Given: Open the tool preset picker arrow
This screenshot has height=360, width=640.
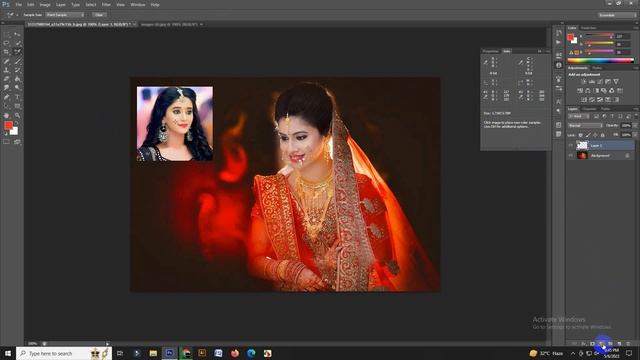Looking at the screenshot, I should [x=17, y=15].
